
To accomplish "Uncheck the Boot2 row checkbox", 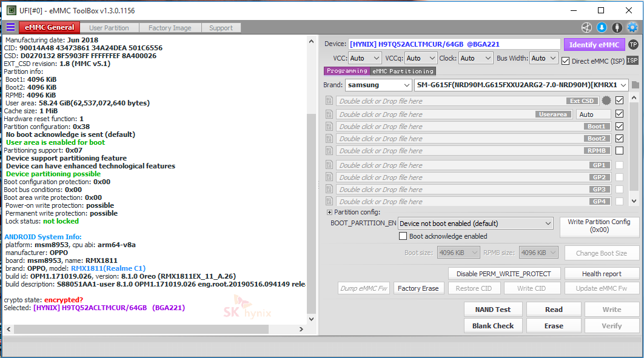I will pos(619,139).
